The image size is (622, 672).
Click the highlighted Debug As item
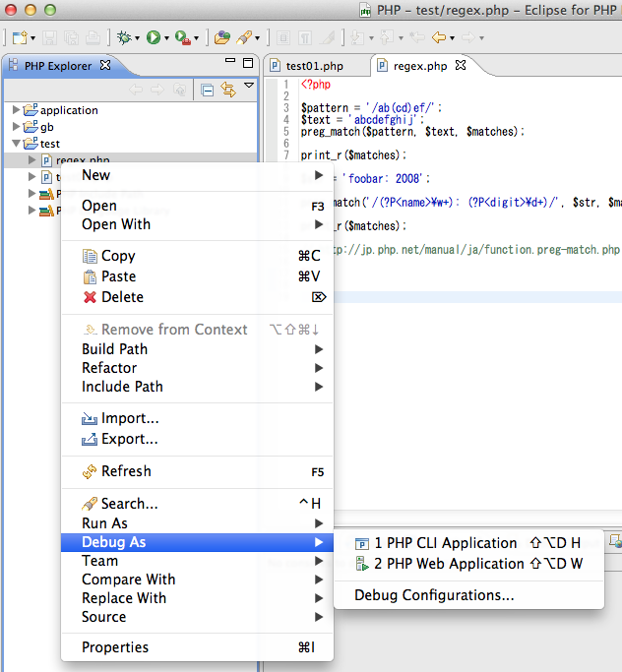(197, 542)
